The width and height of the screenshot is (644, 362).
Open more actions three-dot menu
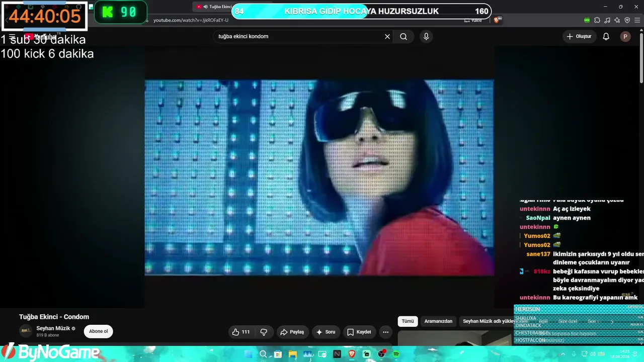click(x=385, y=332)
